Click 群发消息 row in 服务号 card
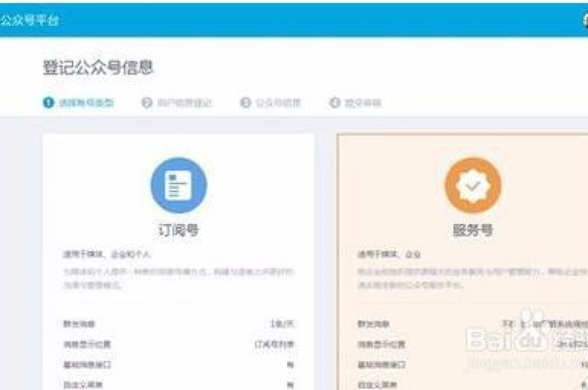 click(472, 323)
